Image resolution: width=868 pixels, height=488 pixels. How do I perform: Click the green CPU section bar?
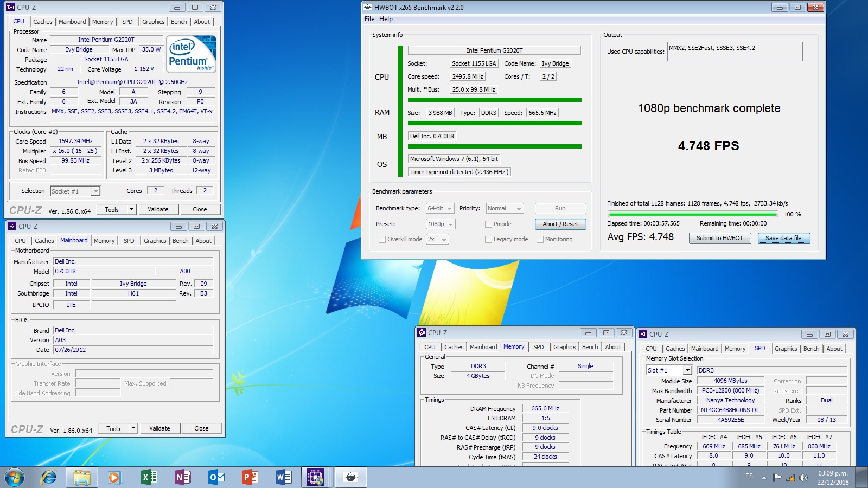pos(494,100)
